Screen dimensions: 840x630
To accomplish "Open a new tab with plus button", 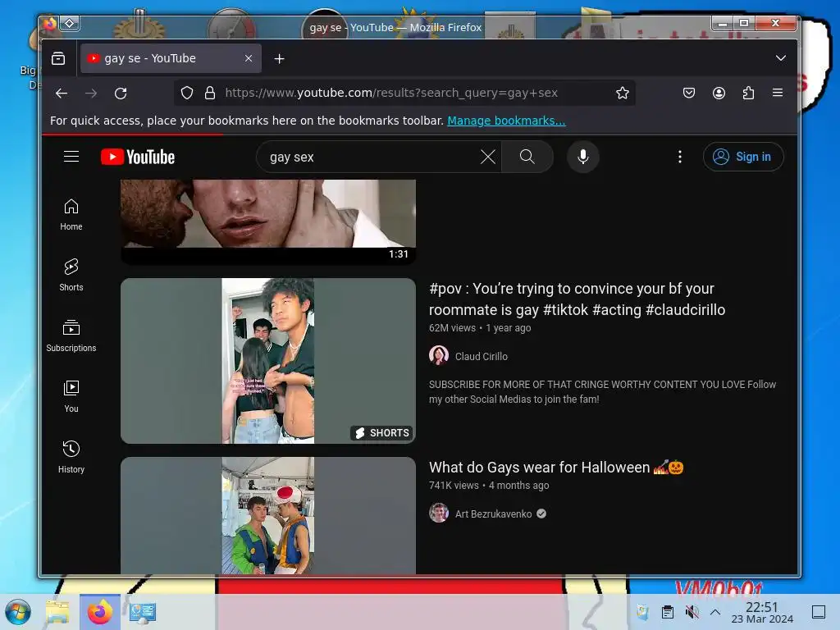I will point(279,58).
